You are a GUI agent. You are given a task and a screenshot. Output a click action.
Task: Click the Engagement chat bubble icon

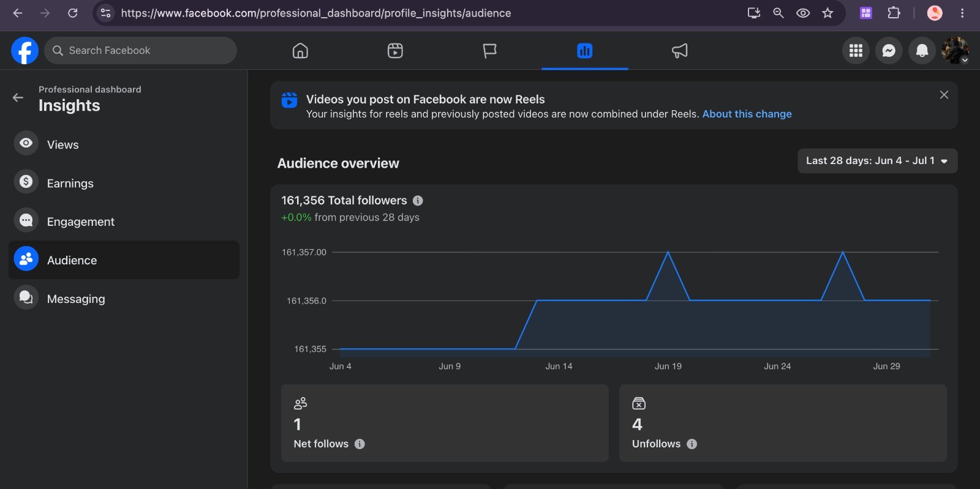click(26, 220)
